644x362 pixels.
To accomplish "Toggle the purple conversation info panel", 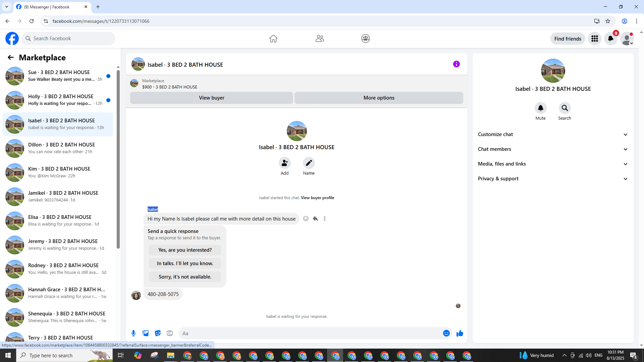I will [456, 64].
